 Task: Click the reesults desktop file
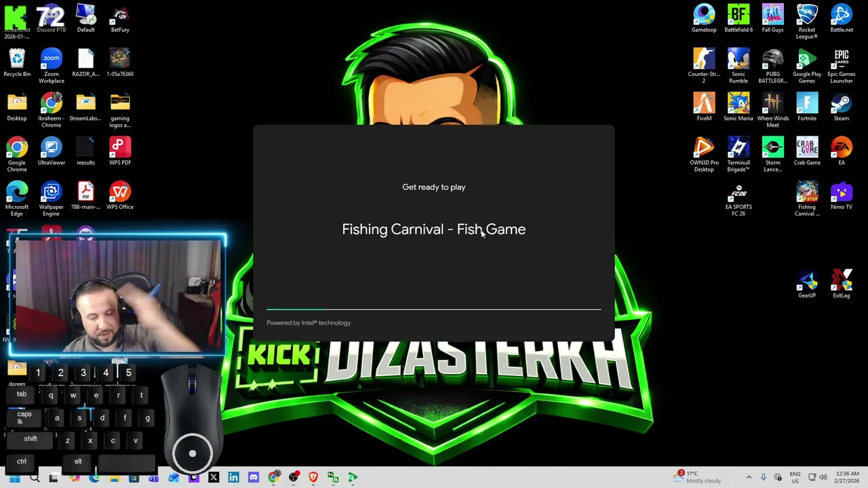(x=85, y=151)
